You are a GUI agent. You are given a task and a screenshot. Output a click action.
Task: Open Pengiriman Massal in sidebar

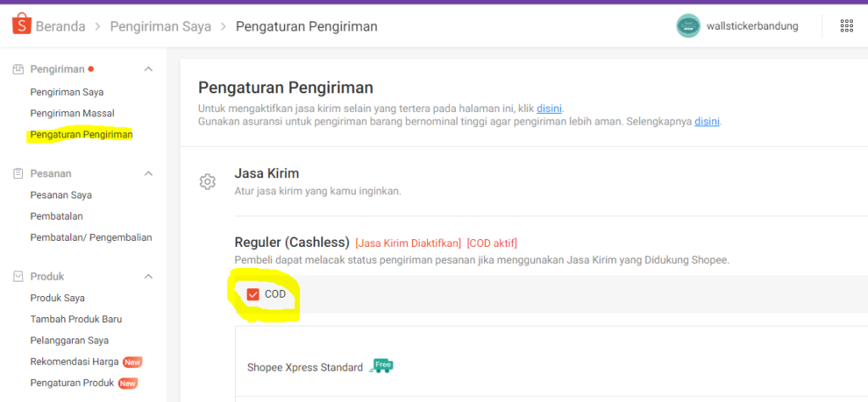(72, 113)
